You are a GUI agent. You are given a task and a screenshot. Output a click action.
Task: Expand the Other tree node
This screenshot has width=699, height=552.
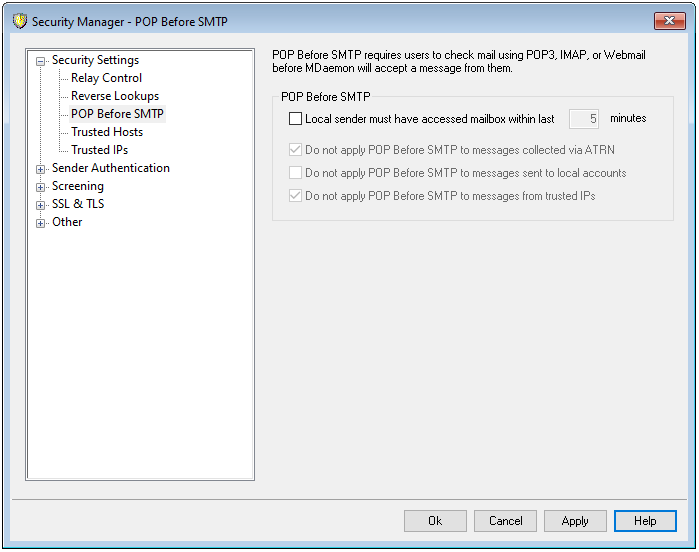click(41, 223)
